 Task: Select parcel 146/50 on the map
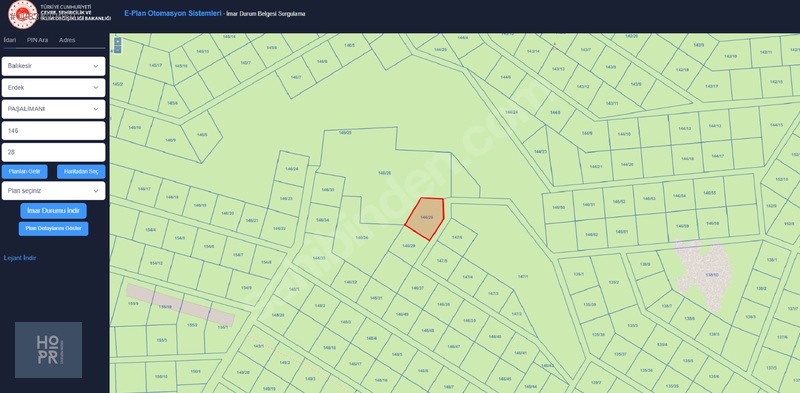tap(559, 207)
